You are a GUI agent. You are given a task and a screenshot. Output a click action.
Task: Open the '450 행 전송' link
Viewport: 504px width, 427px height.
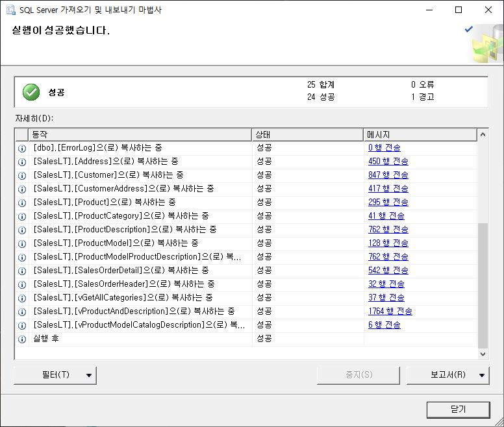(388, 161)
